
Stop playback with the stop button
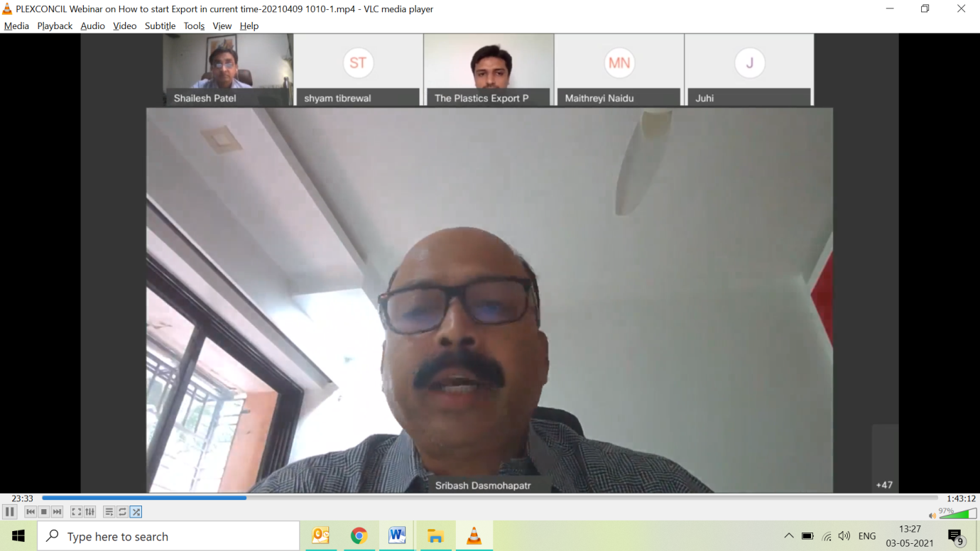44,512
